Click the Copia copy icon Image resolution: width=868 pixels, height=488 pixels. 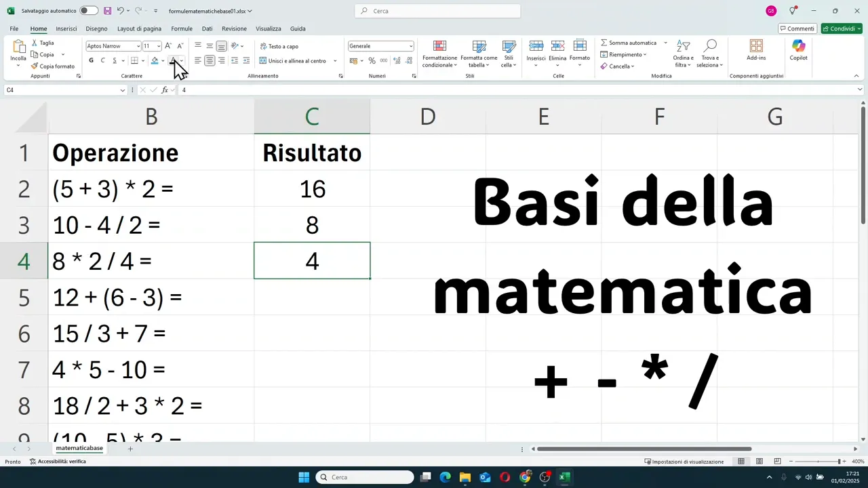click(x=35, y=54)
